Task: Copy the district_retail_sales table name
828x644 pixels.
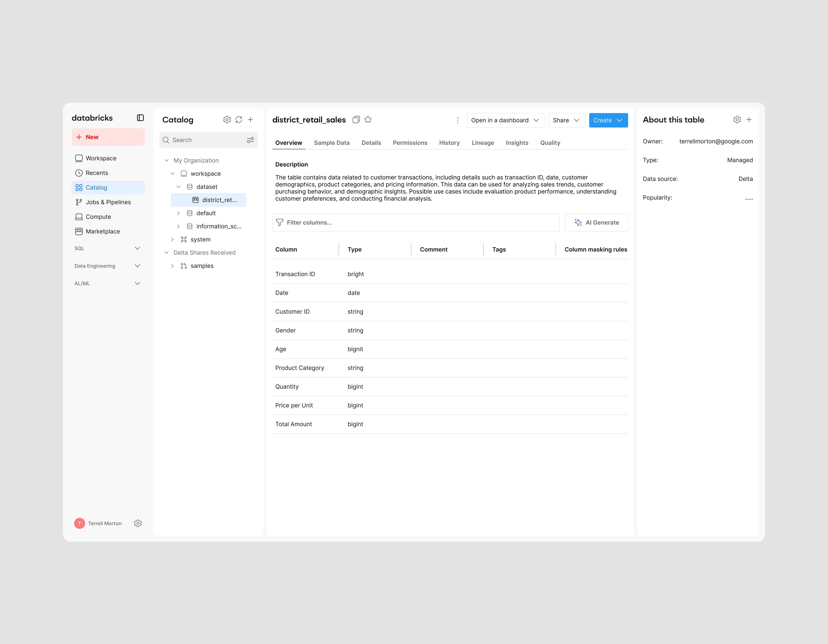Action: (356, 119)
